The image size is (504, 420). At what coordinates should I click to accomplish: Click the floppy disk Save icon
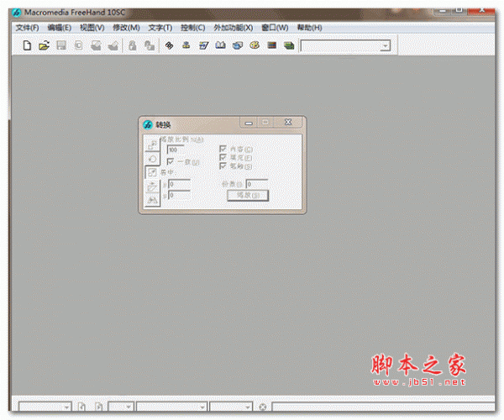coord(61,45)
